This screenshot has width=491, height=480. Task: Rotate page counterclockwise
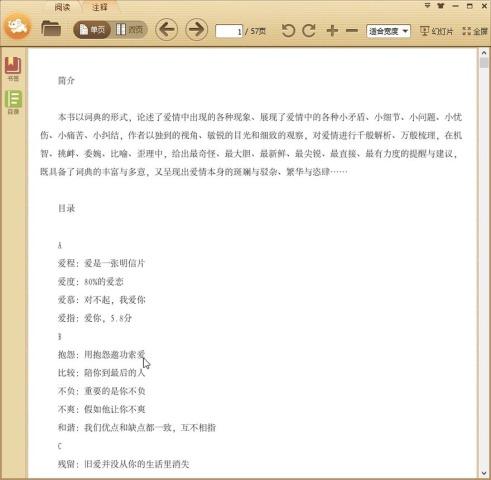[288, 31]
